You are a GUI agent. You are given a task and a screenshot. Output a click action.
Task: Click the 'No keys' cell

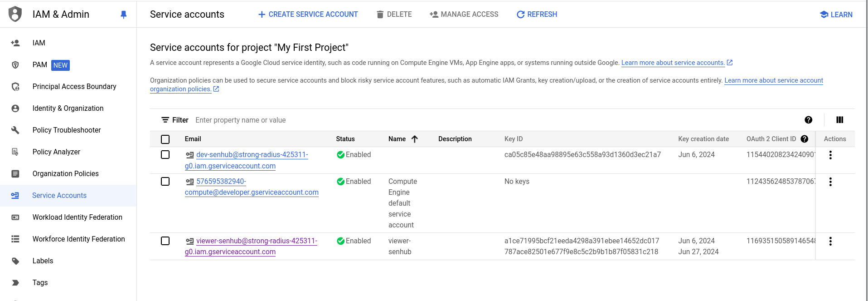tap(517, 182)
